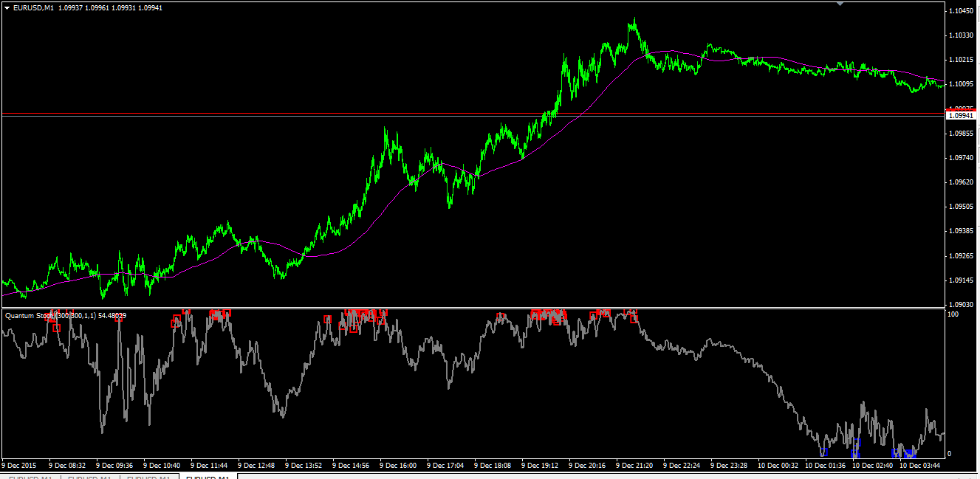Click time axis label 10 Dec 00:32
This screenshot has height=479, width=980.
tap(778, 466)
